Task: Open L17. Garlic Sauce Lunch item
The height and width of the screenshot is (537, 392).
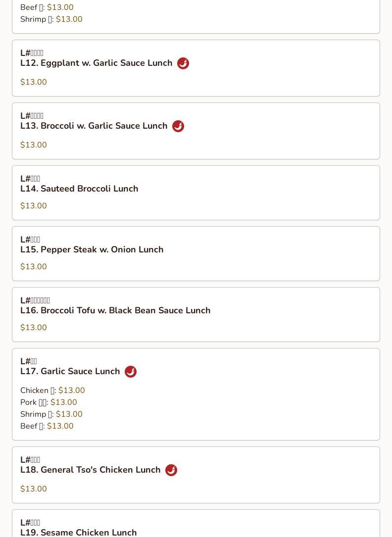Action: coord(196,394)
